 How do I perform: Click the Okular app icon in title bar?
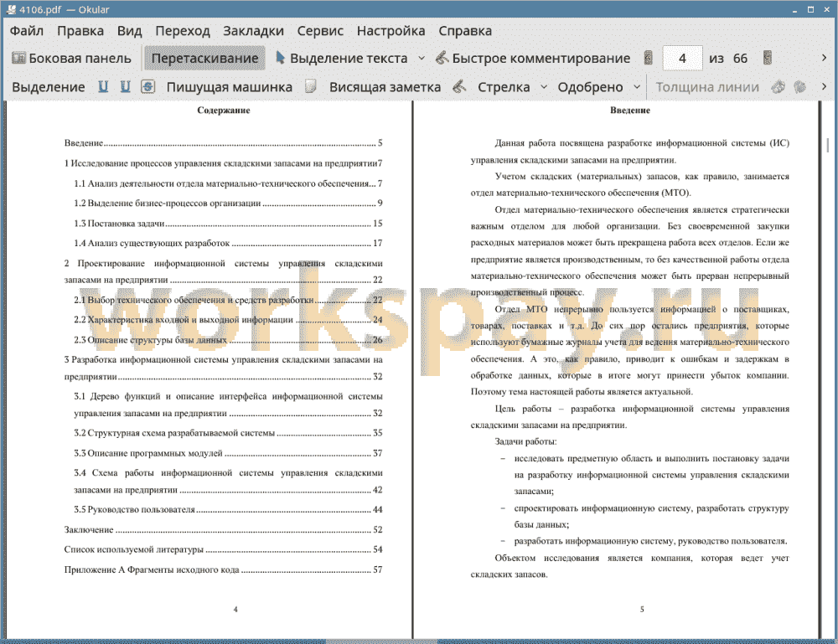pyautogui.click(x=10, y=9)
